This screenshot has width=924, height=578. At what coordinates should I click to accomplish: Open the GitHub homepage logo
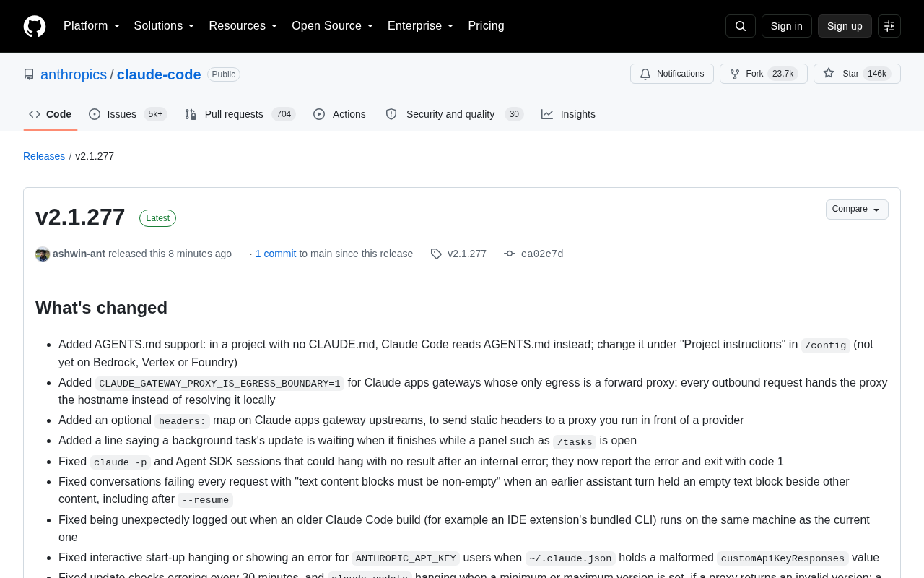click(35, 26)
